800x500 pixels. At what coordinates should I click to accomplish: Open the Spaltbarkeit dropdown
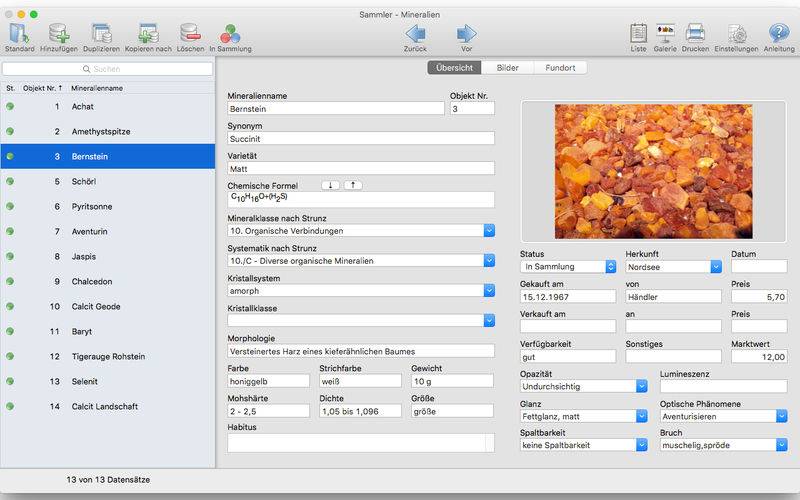(642, 445)
